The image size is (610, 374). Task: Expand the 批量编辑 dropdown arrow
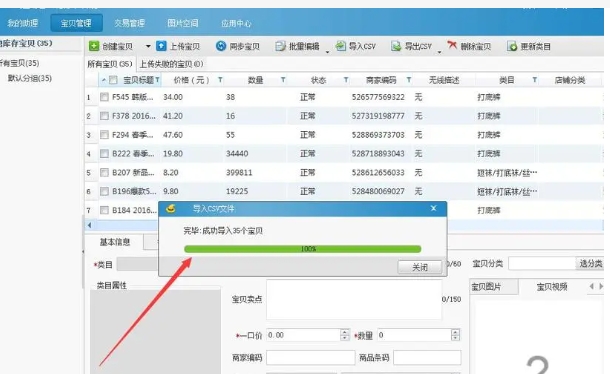[327, 51]
